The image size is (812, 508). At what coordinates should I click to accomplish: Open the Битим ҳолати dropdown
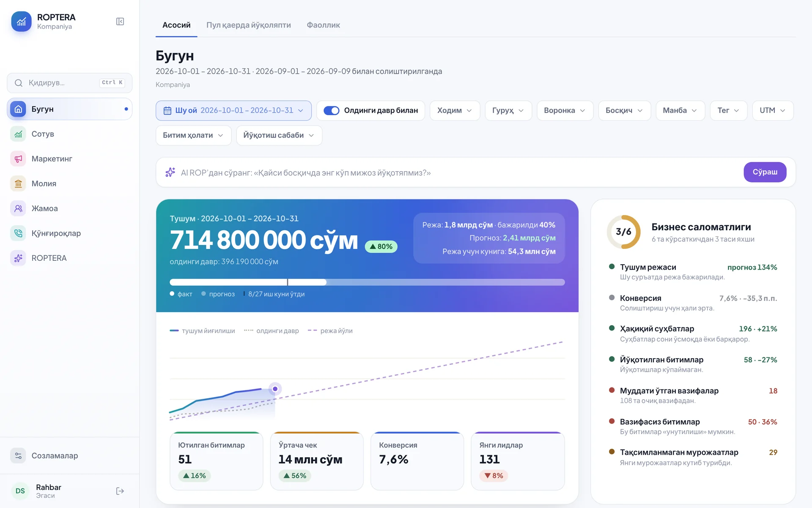pos(193,135)
